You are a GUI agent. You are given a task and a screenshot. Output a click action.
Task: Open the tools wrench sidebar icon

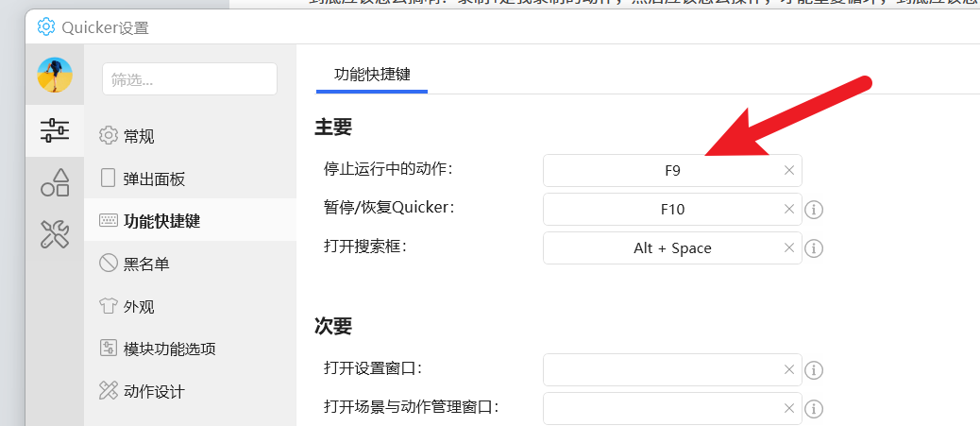(55, 234)
